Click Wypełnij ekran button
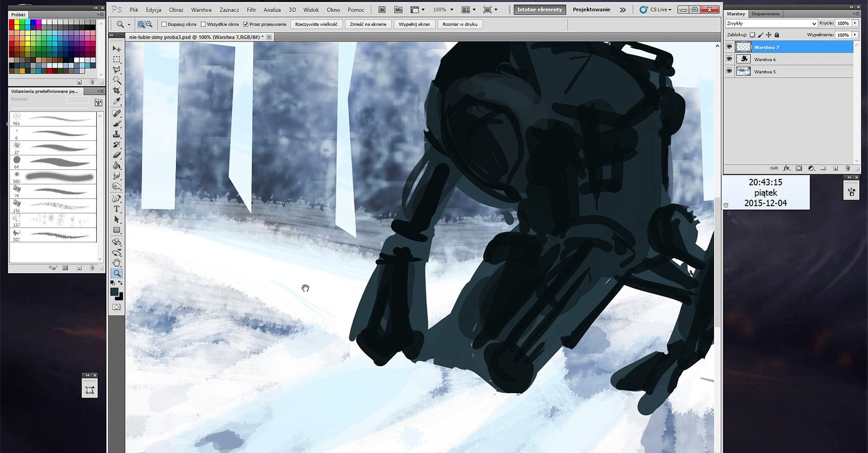Image resolution: width=868 pixels, height=453 pixels. [414, 24]
